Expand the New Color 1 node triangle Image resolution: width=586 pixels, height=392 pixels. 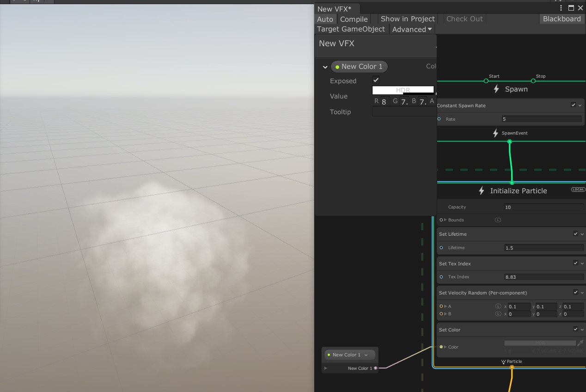click(x=326, y=368)
